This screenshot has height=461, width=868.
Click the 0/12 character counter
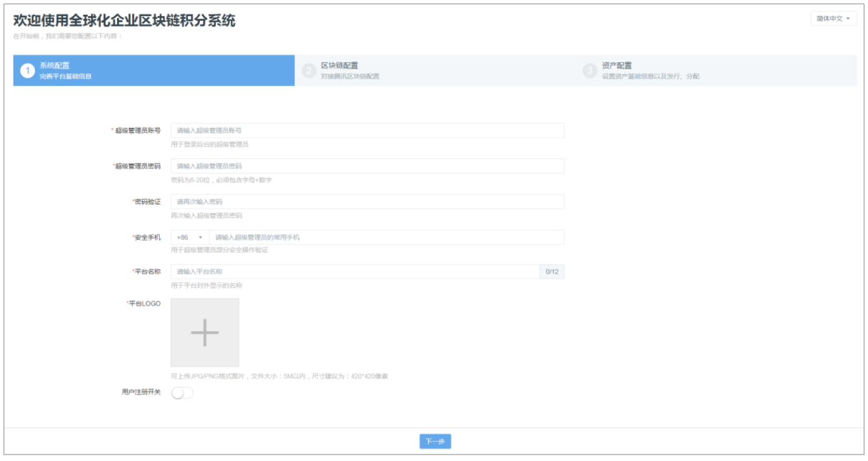click(552, 272)
